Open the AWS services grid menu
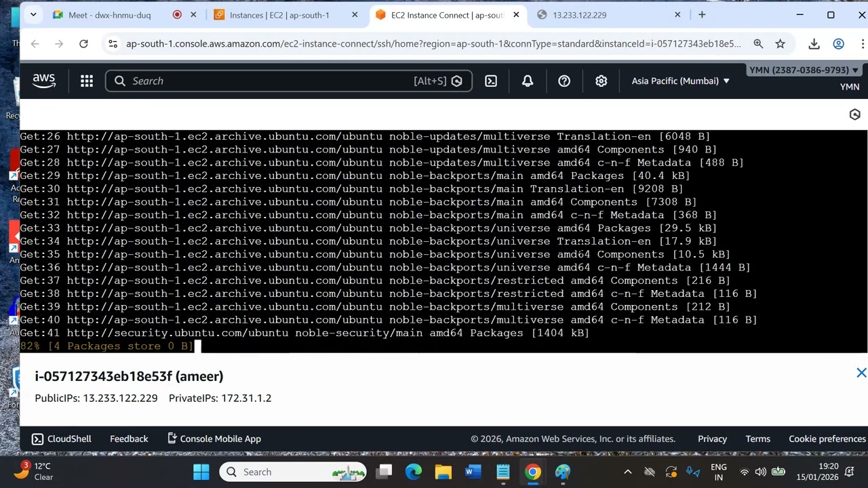This screenshot has height=488, width=868. 87,81
